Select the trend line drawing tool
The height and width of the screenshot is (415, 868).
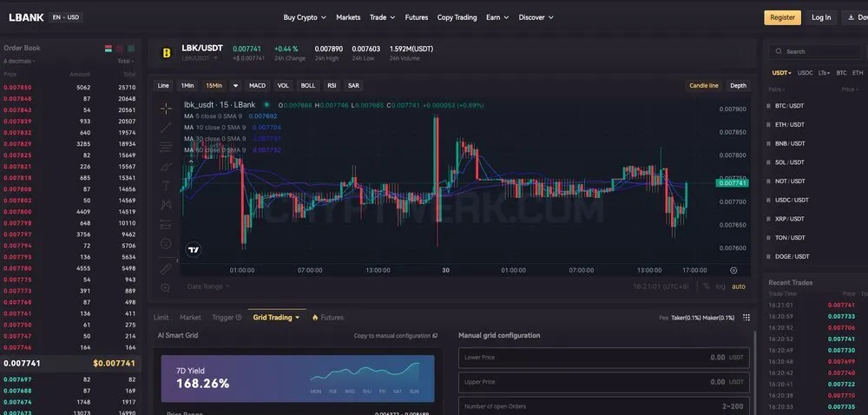166,128
